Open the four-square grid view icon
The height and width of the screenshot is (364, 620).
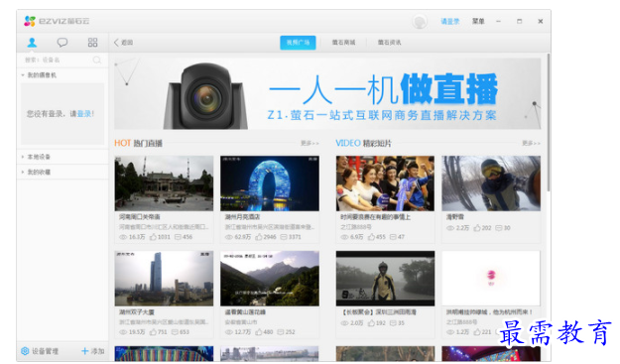tap(92, 43)
